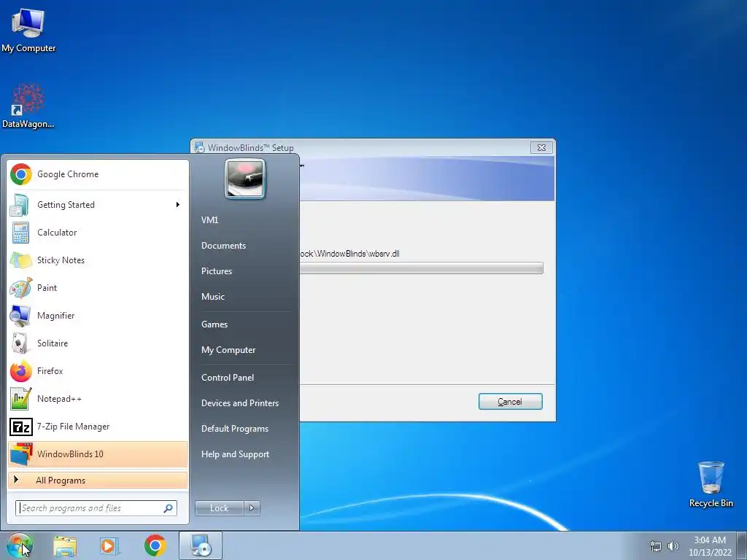Click the network tray icon
747x560 pixels.
pyautogui.click(x=656, y=546)
